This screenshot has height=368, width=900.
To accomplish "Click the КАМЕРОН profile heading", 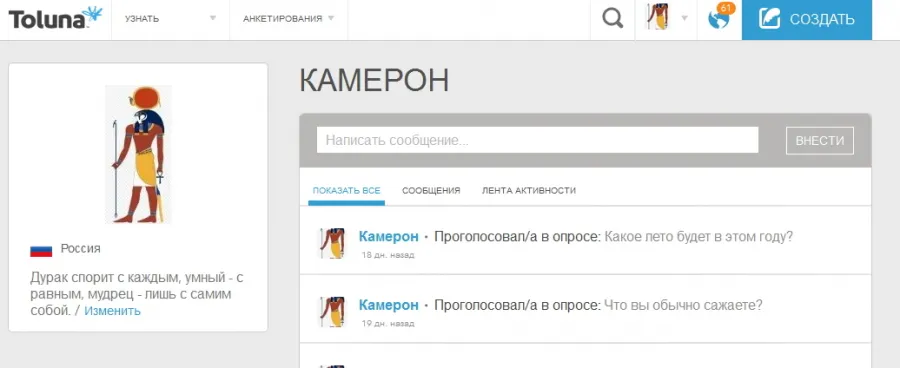I will (374, 81).
